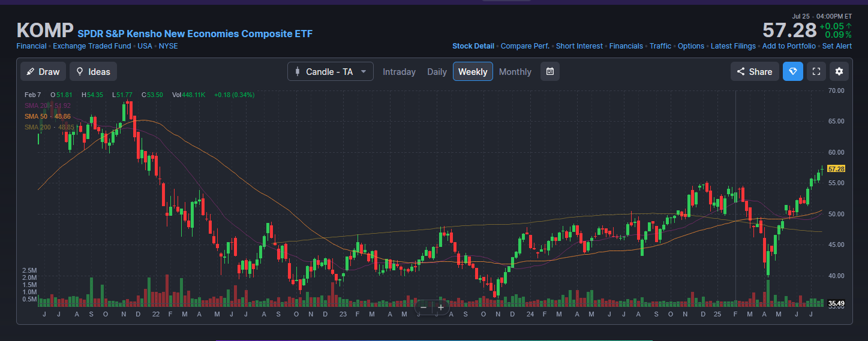Click the blue diamond premium icon
This screenshot has width=868, height=341.
click(792, 72)
